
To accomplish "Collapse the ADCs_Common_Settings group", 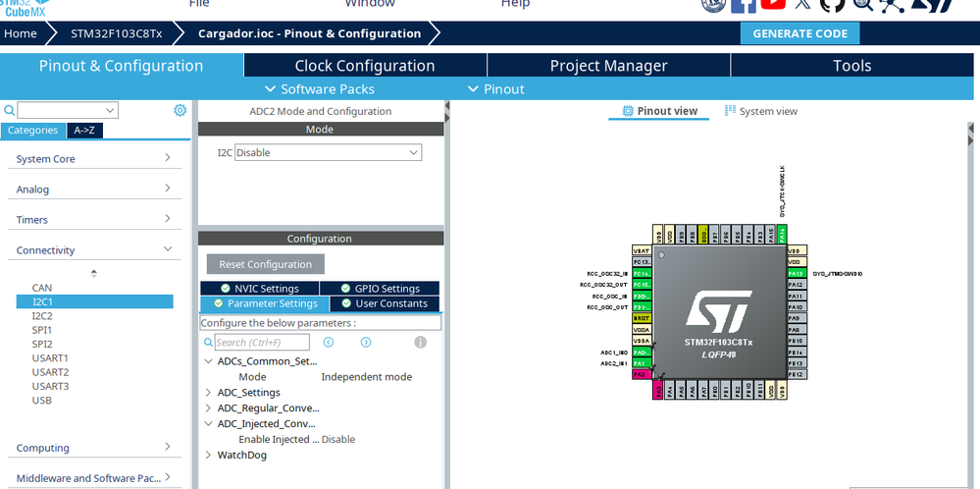I will click(208, 361).
